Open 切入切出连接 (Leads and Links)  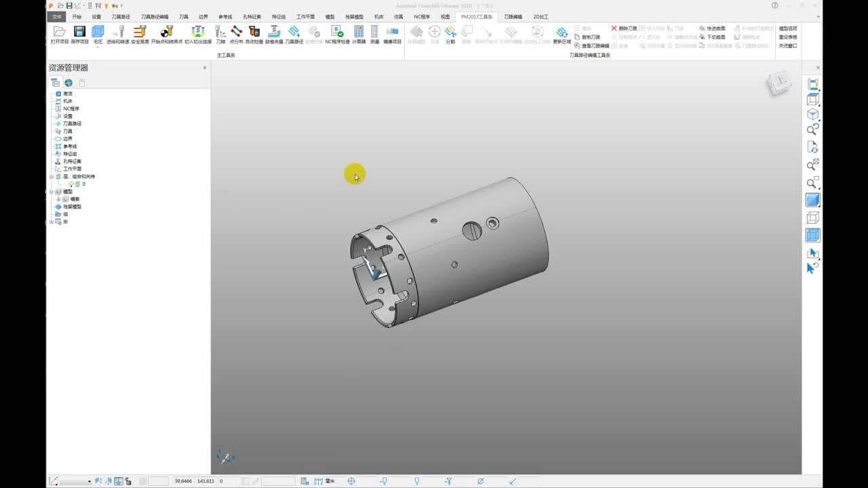pos(198,35)
